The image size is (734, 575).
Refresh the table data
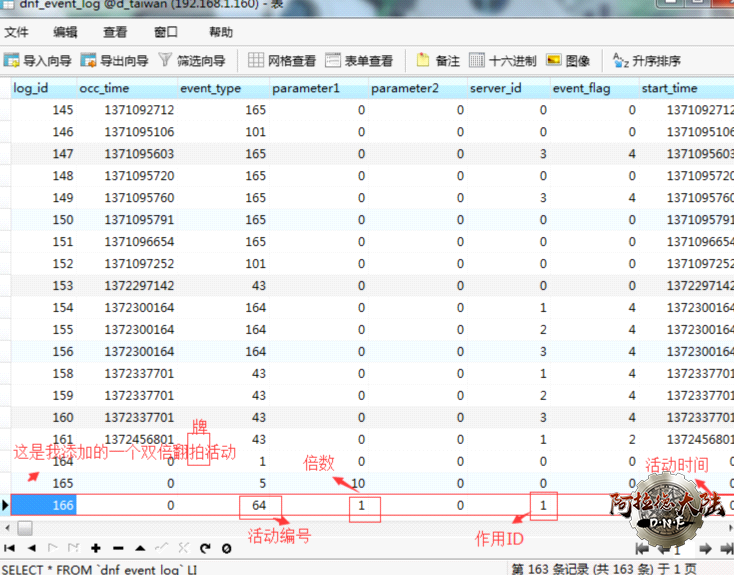click(205, 548)
